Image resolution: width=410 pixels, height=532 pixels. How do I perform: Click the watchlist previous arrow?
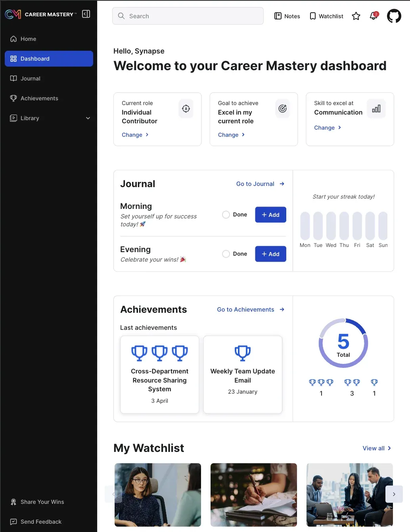tap(113, 494)
